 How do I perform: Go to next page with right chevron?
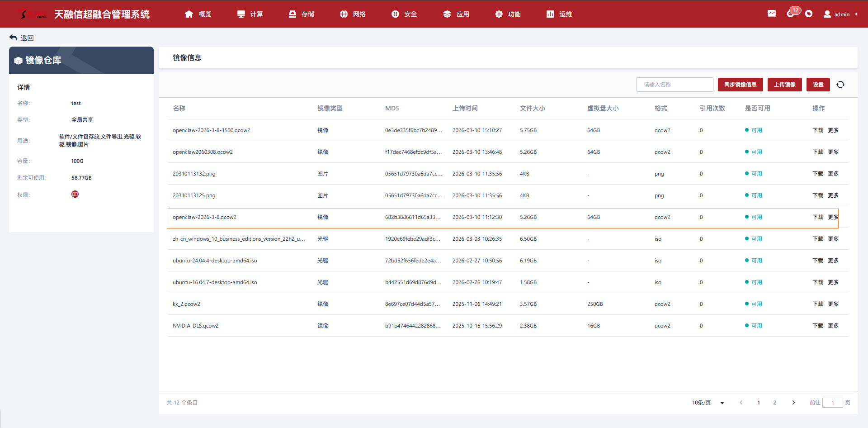click(793, 403)
